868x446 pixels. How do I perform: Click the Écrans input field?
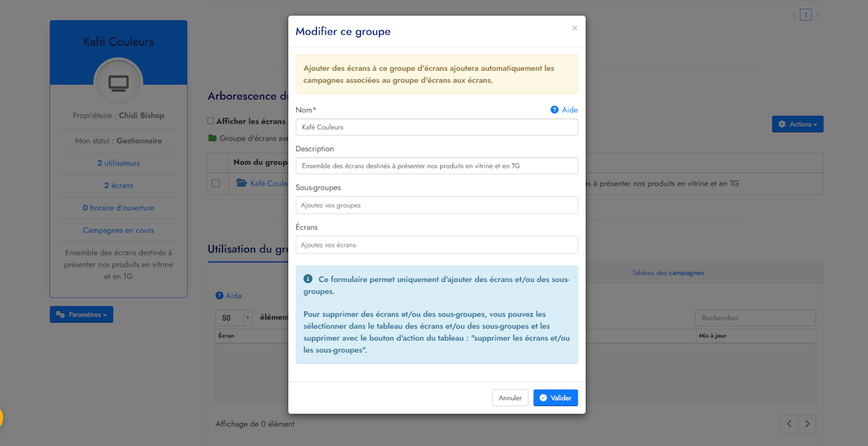coord(437,245)
